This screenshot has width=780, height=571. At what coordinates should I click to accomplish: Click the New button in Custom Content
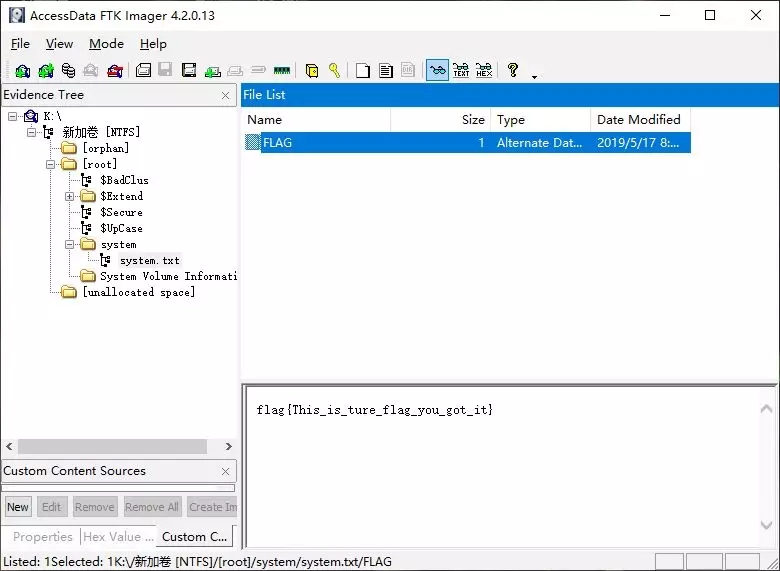18,507
